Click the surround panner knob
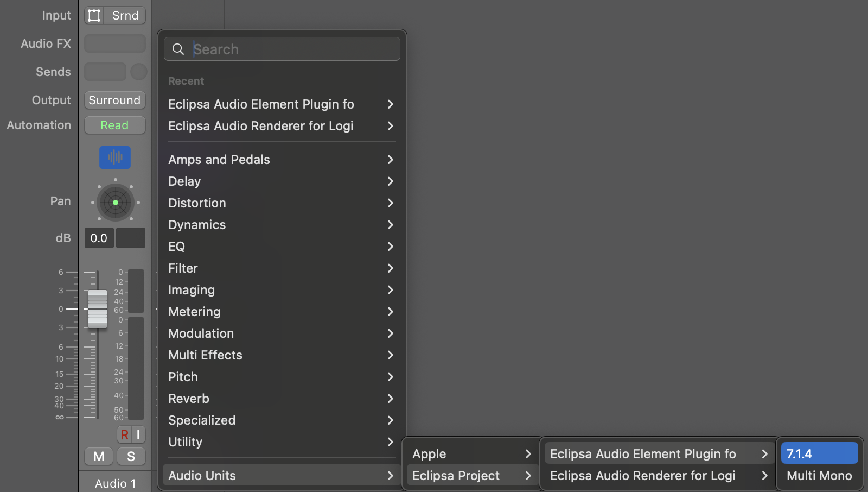 pos(116,203)
